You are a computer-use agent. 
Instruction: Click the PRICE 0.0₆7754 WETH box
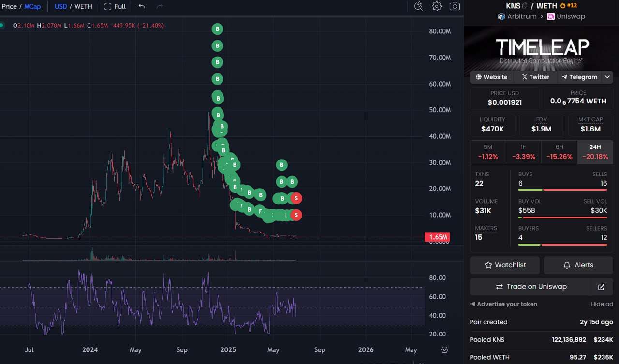(x=578, y=98)
